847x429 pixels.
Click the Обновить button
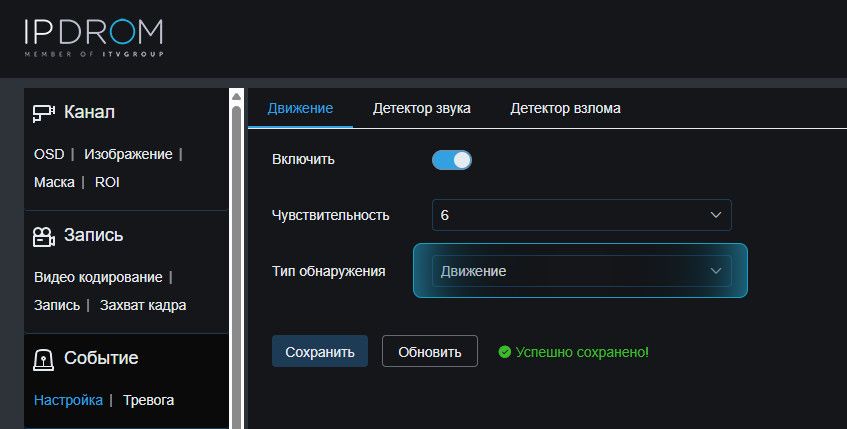click(x=430, y=351)
